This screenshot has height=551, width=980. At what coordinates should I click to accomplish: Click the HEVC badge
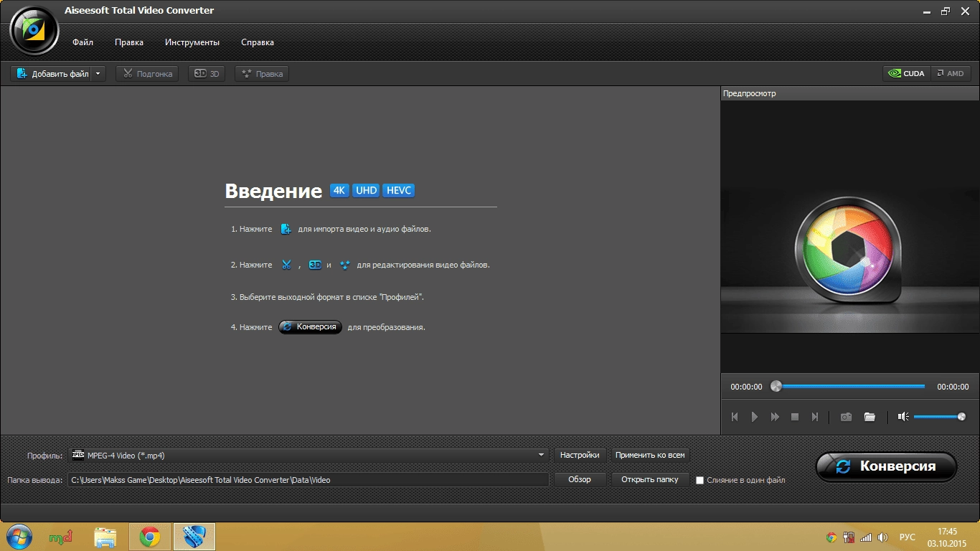click(398, 190)
